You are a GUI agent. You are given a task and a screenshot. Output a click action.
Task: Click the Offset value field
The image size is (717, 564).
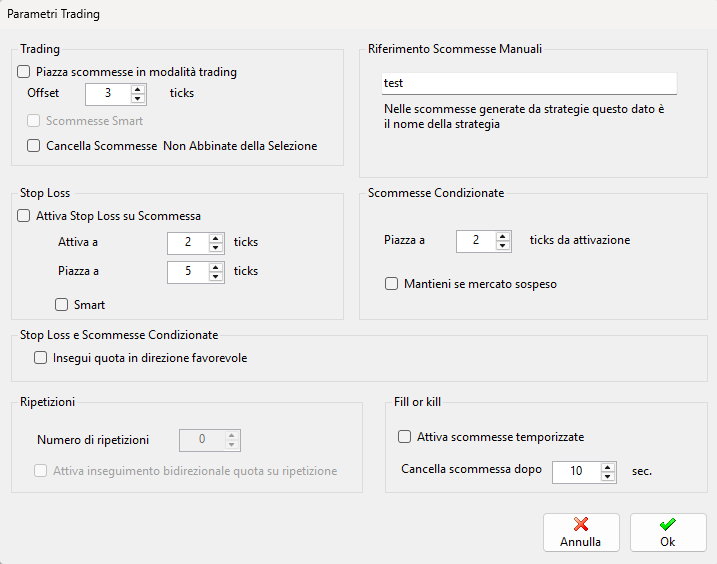click(x=108, y=94)
